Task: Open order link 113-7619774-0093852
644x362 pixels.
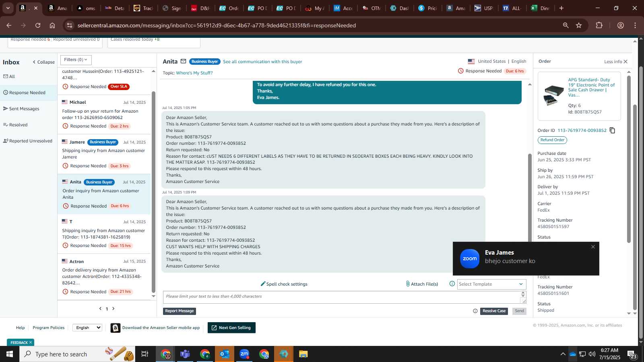Action: point(582,130)
